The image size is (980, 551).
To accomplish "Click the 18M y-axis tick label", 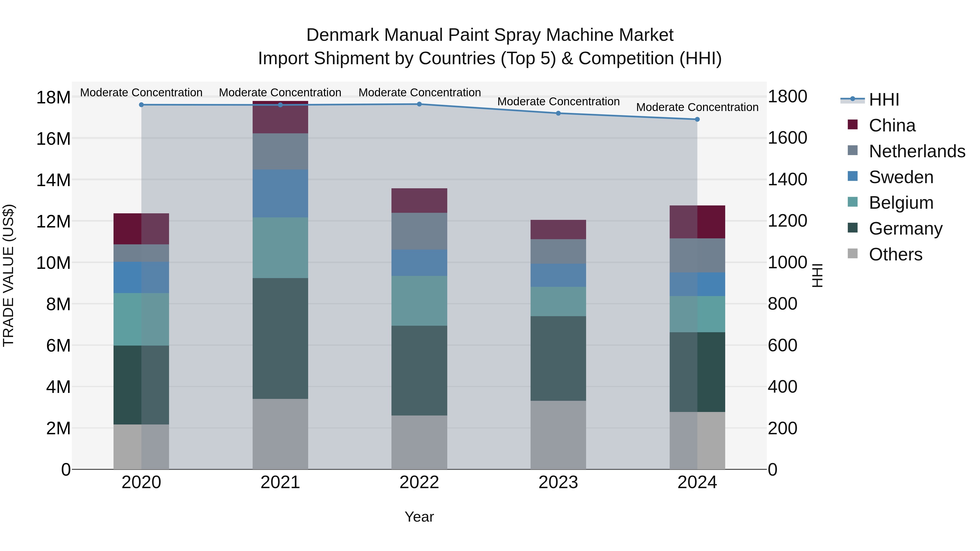I will pyautogui.click(x=53, y=98).
